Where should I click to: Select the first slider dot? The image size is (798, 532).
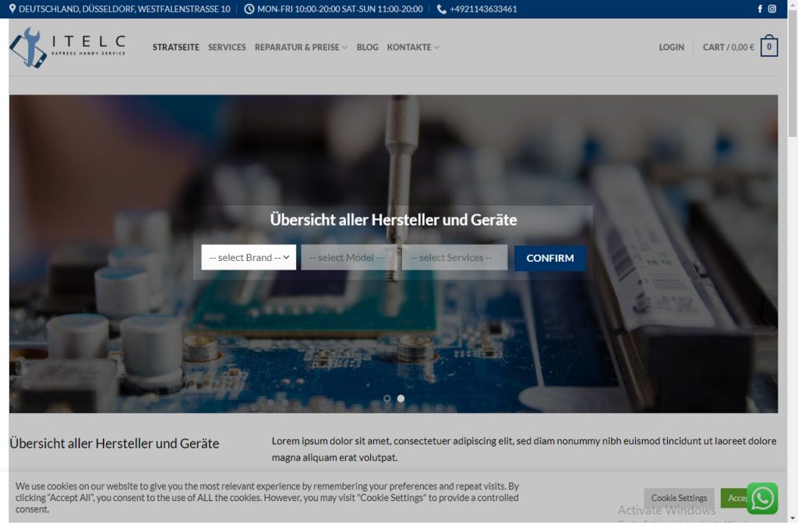(x=387, y=398)
